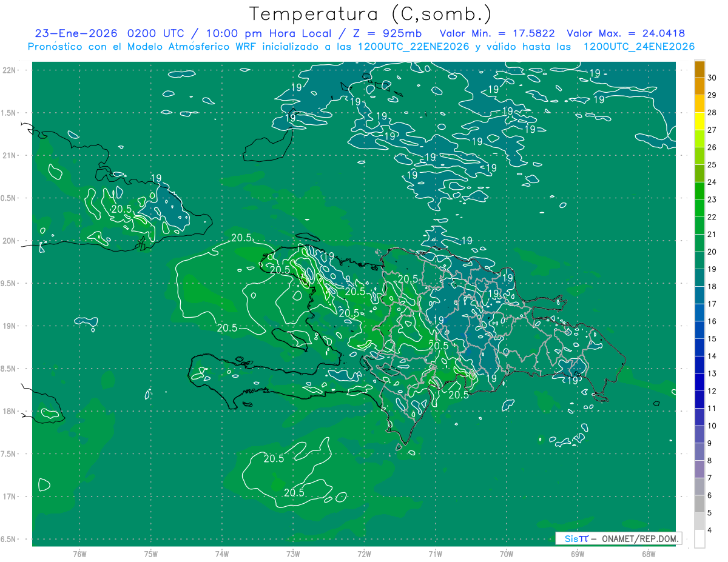
Task: Pick the yellow swatch between 27 and 28
Action: tap(699, 121)
